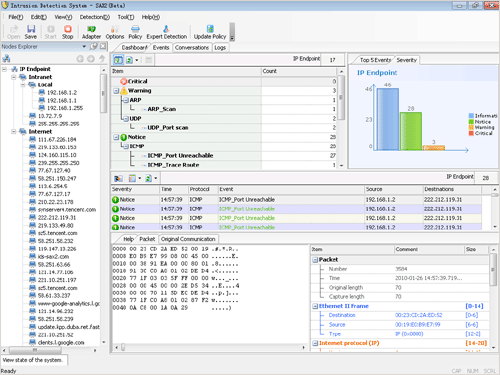Collapse the Notice group in statistics
The image size is (500, 375).
116,137
